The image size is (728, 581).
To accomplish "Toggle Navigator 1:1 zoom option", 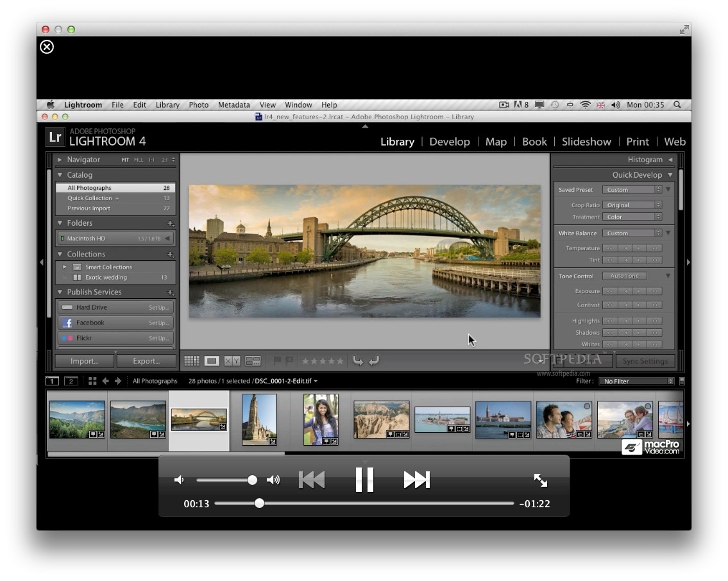I will point(152,160).
